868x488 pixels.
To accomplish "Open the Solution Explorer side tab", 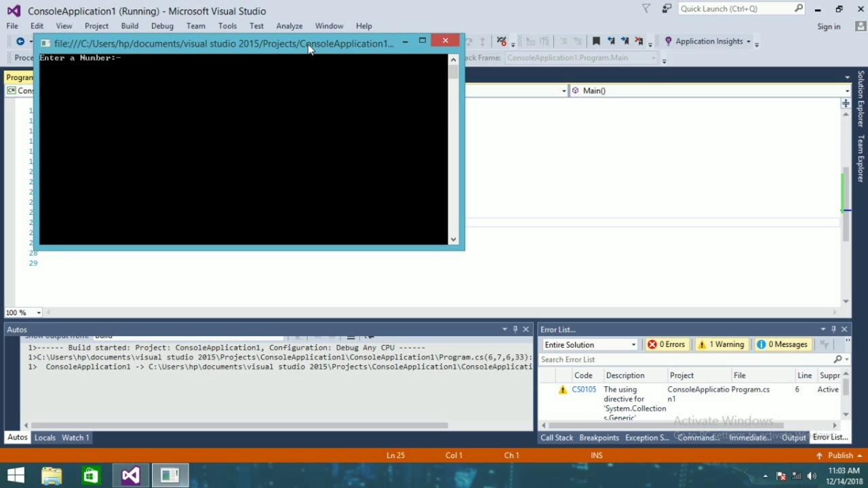I will tap(861, 100).
